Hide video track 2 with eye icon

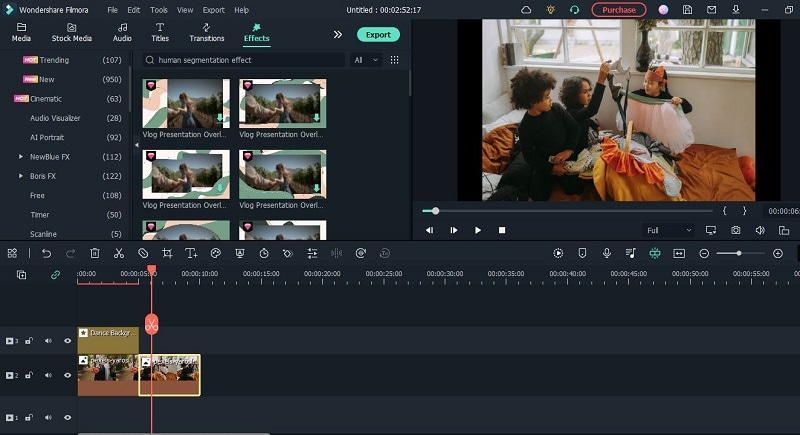point(67,375)
